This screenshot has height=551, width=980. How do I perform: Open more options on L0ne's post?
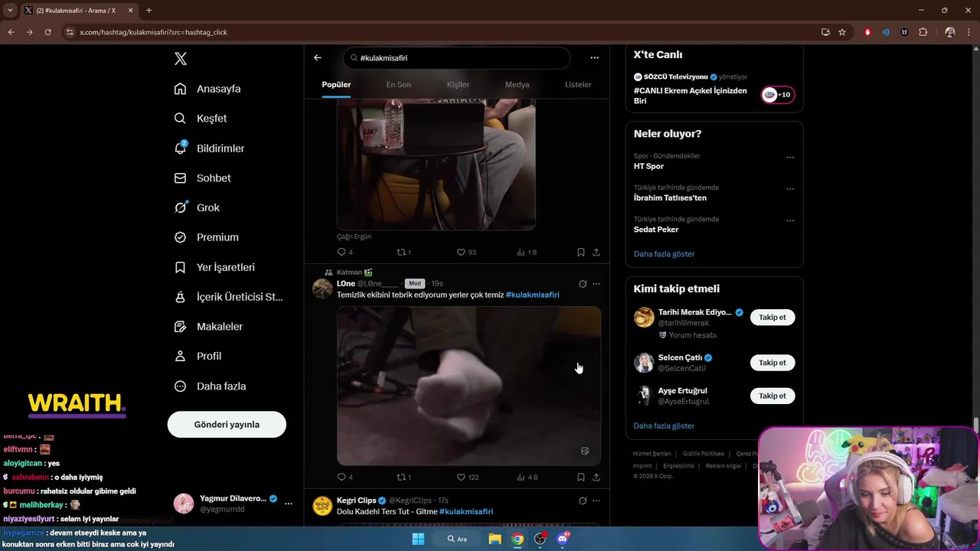pos(596,284)
